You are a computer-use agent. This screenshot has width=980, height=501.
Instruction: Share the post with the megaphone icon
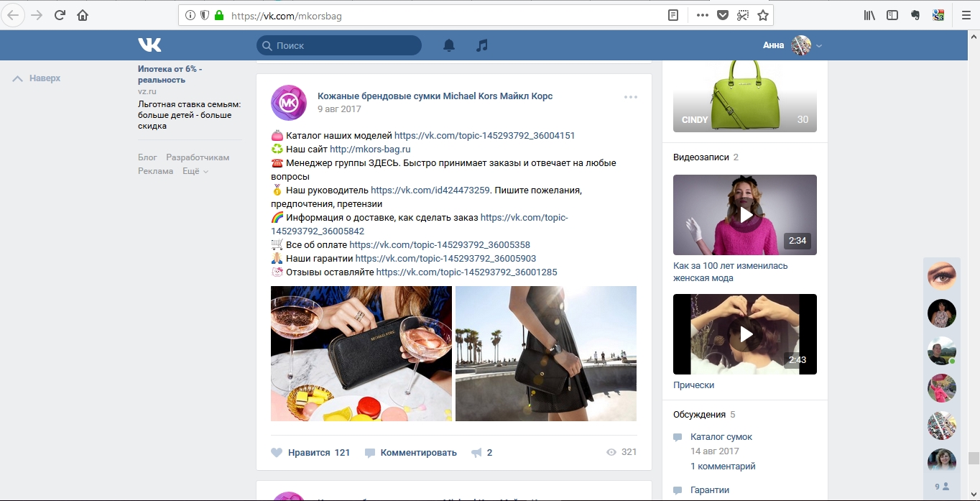click(476, 453)
